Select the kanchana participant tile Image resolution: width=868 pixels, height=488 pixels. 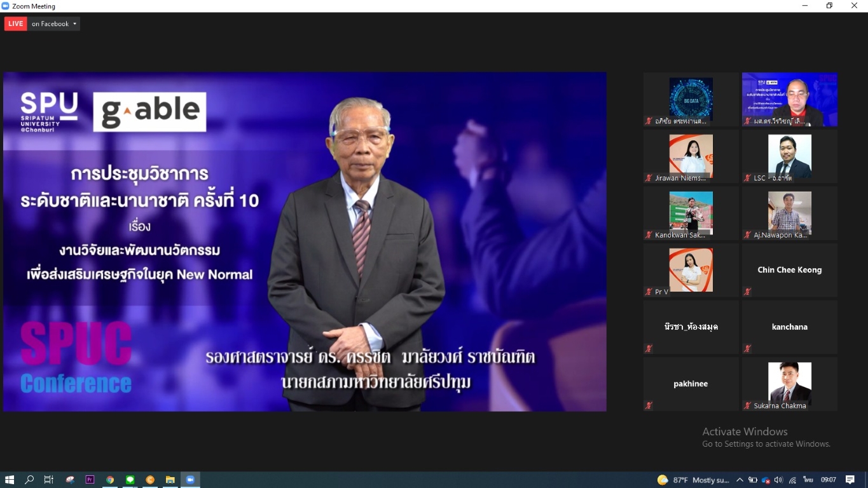coord(790,327)
